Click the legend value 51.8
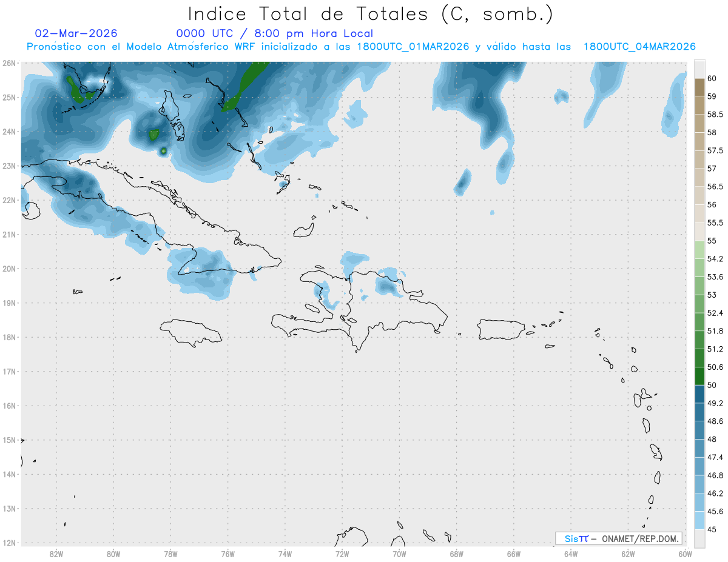This screenshot has width=728, height=562. click(715, 331)
